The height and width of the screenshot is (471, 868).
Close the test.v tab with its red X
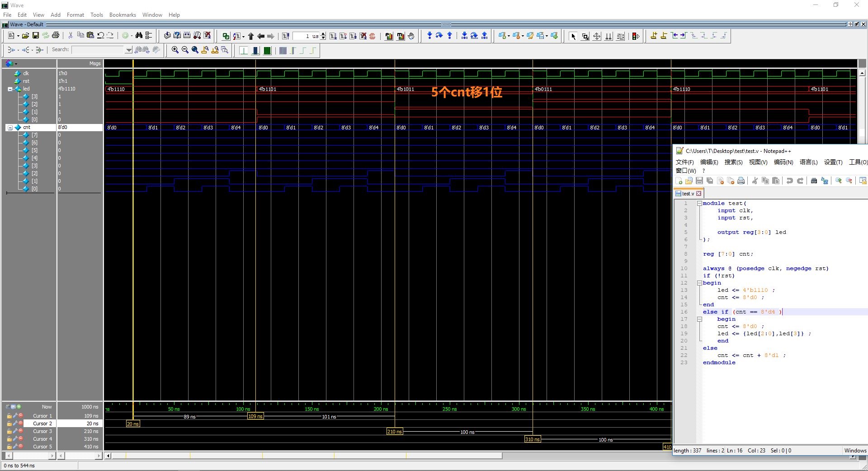(x=699, y=194)
